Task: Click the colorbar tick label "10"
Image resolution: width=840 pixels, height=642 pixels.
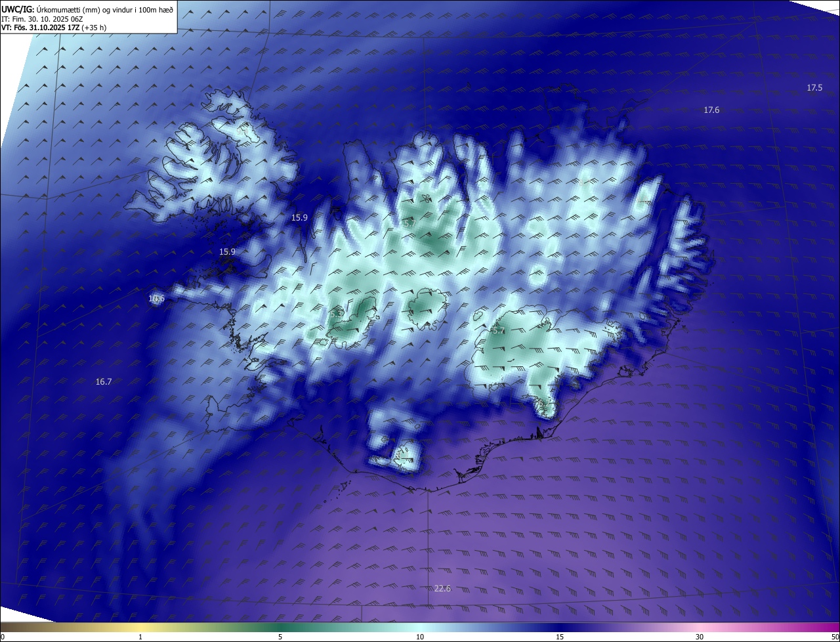Action: tap(420, 637)
